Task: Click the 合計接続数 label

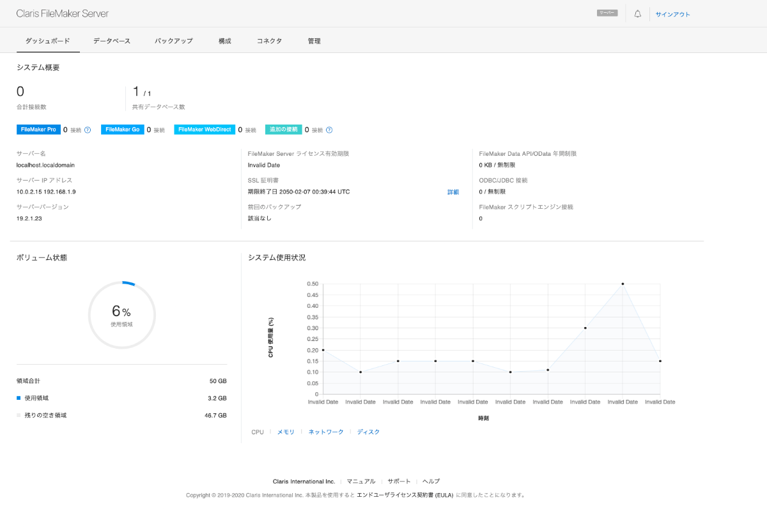Action: pyautogui.click(x=31, y=107)
